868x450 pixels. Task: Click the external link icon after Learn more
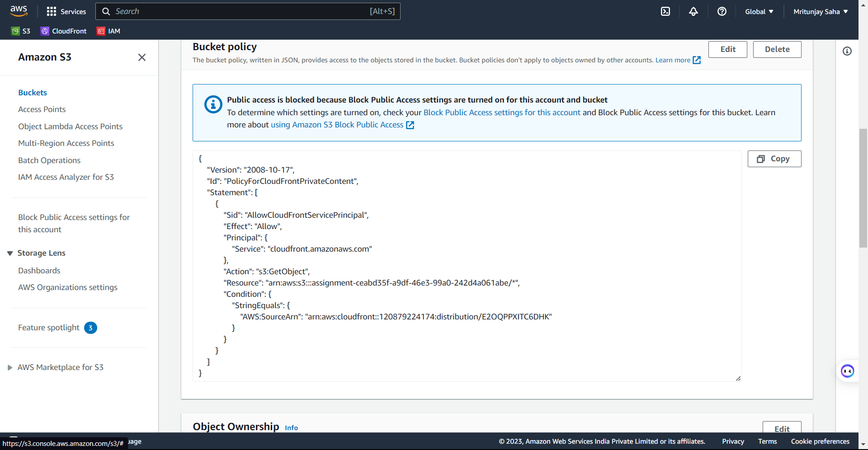coord(697,60)
